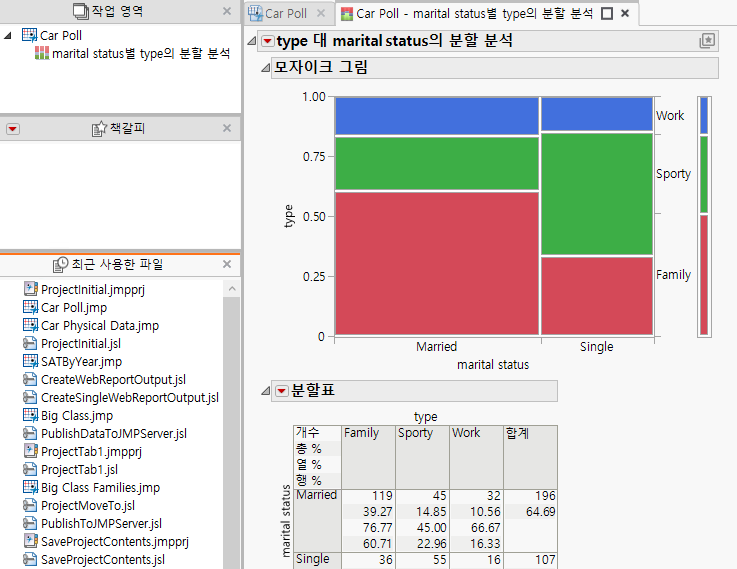The height and width of the screenshot is (569, 737).
Task: Click the marital status x-axis label
Action: (x=493, y=365)
